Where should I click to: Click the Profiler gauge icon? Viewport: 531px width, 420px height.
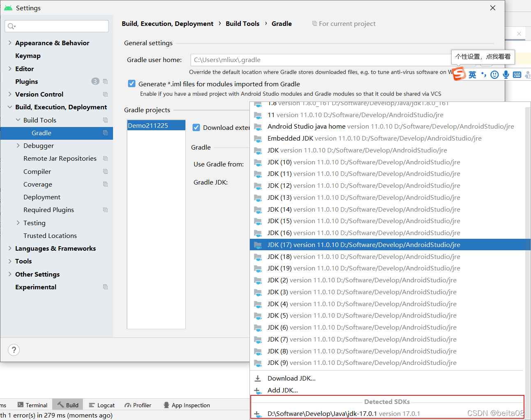click(x=128, y=405)
